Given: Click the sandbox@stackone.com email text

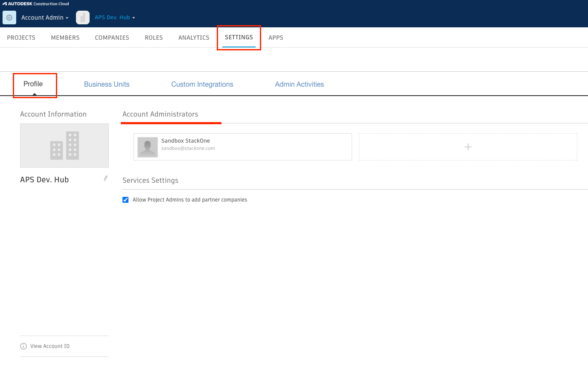Looking at the screenshot, I should 188,149.
